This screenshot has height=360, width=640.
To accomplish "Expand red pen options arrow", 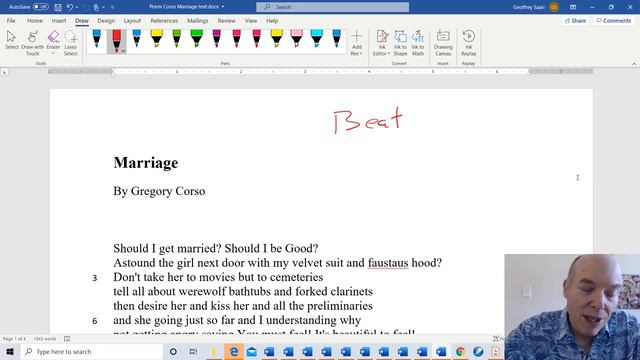I will 123,51.
